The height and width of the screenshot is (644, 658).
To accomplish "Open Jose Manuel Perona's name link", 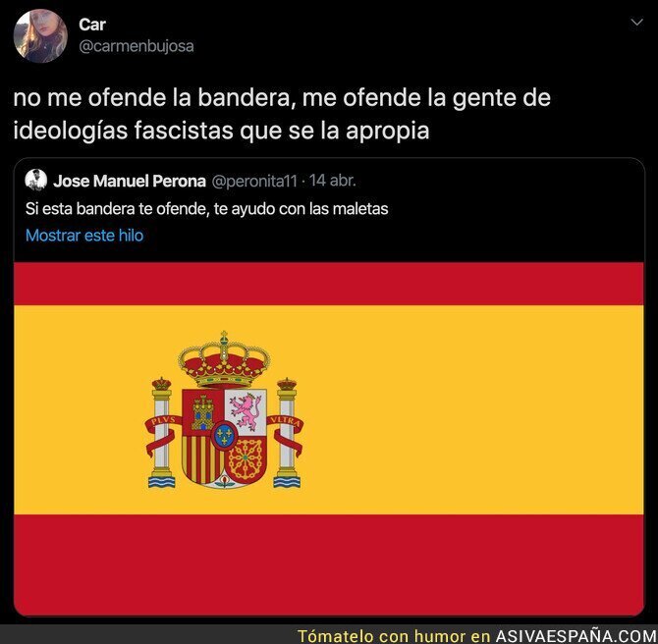I will pos(130,181).
